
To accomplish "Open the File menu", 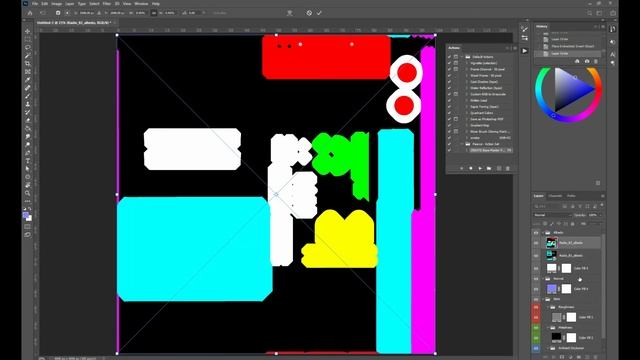I will tap(35, 4).
